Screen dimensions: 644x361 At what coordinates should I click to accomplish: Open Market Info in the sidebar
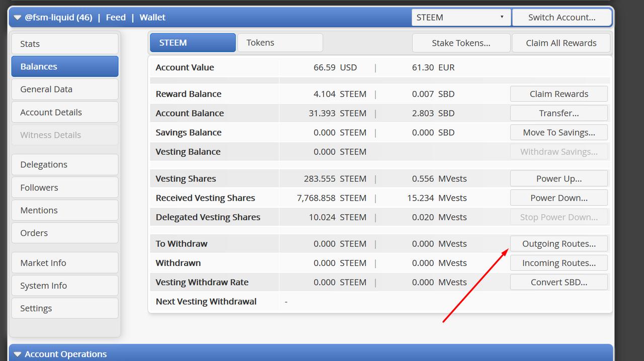65,262
